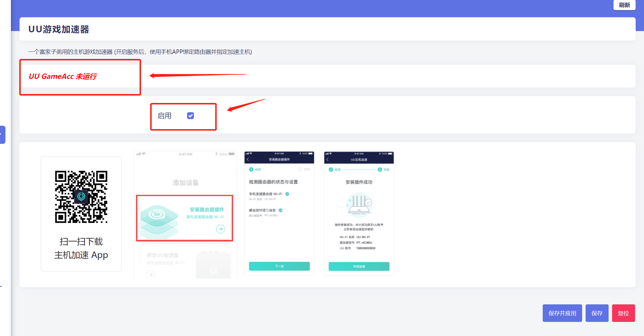This screenshot has width=644, height=336.
Task: Open the left sidebar expand handle
Action: 2,135
